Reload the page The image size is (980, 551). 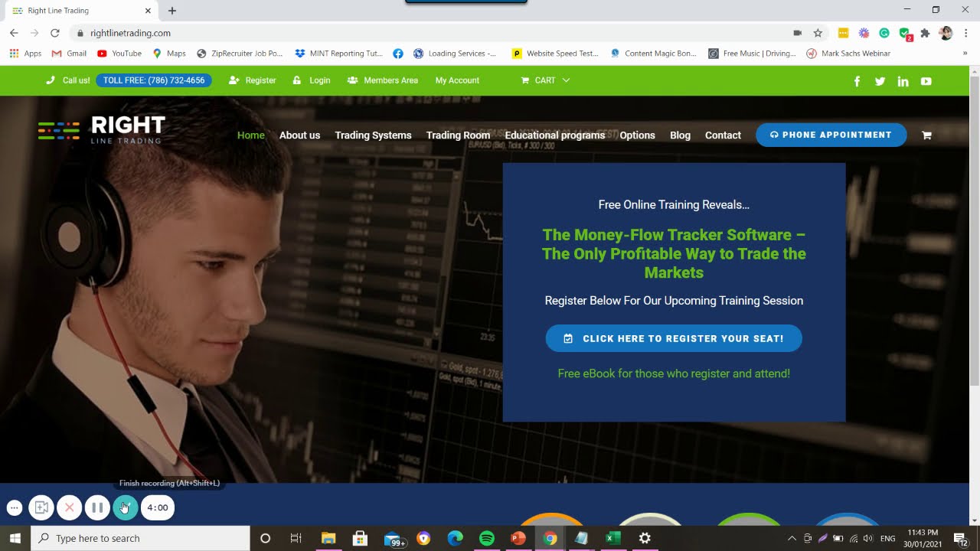point(54,33)
